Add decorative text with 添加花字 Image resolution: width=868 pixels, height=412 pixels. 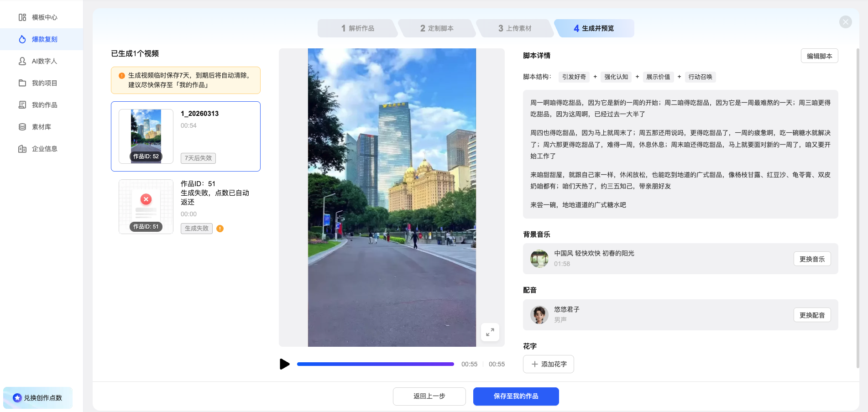549,364
